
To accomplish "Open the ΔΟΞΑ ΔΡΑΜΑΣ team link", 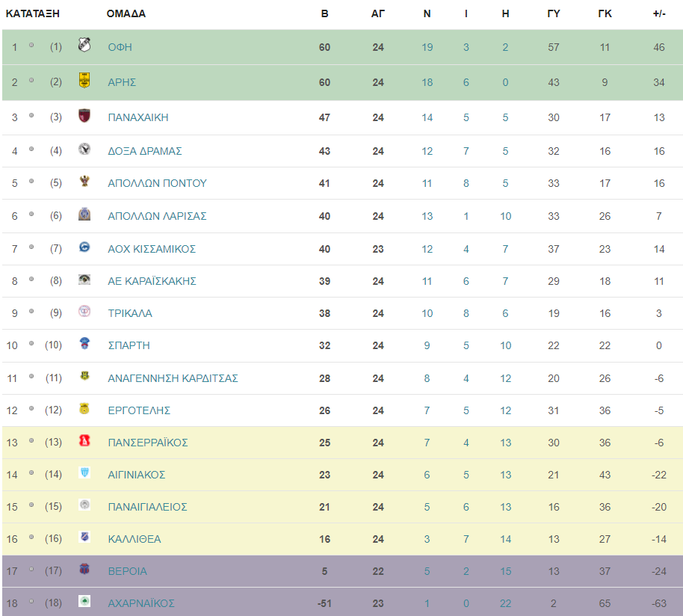I will 145,151.
